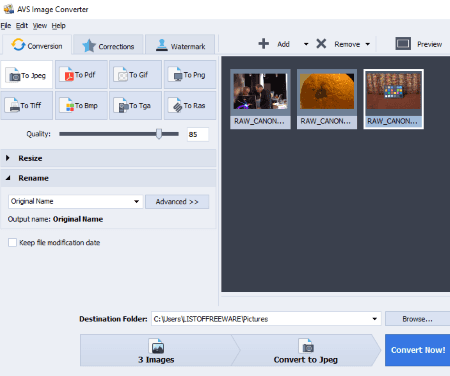Open the Add dropdown arrow
Viewport: 450px width, 376px height.
[x=306, y=44]
